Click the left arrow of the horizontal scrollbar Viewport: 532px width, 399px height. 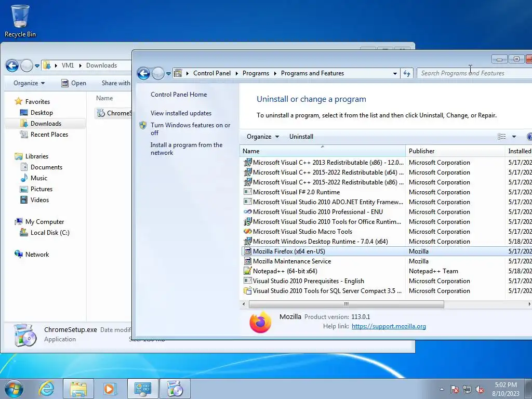244,304
